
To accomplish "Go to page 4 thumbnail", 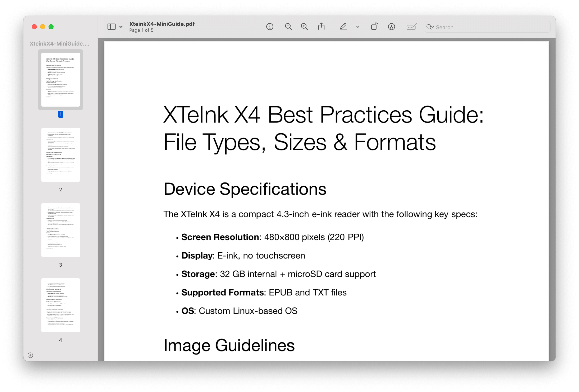I will (x=60, y=305).
